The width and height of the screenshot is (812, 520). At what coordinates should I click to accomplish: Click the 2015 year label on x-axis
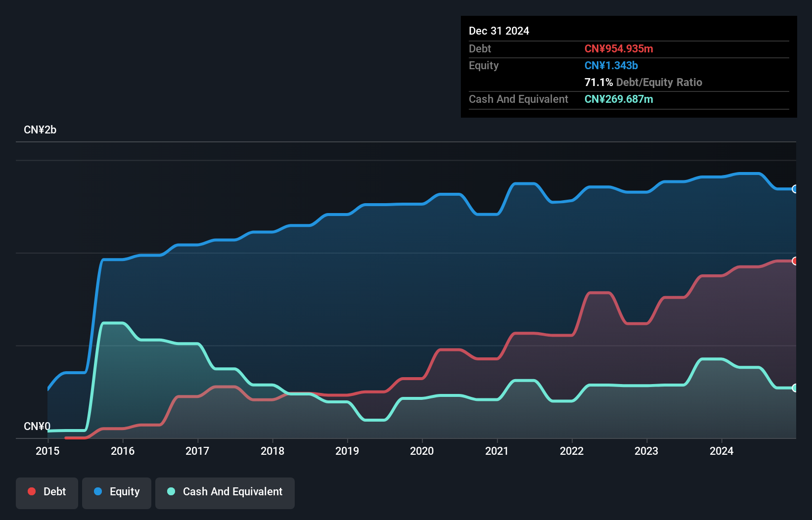[47, 451]
